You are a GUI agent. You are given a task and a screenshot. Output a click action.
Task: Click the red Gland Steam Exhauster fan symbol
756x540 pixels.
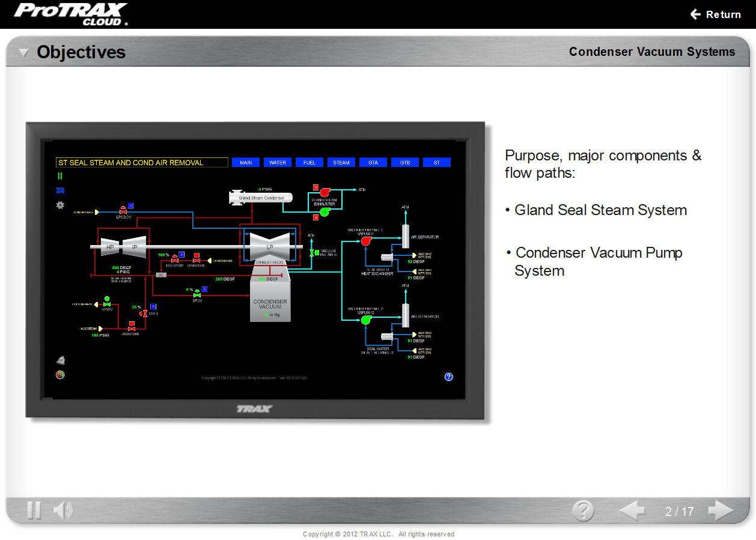[325, 192]
